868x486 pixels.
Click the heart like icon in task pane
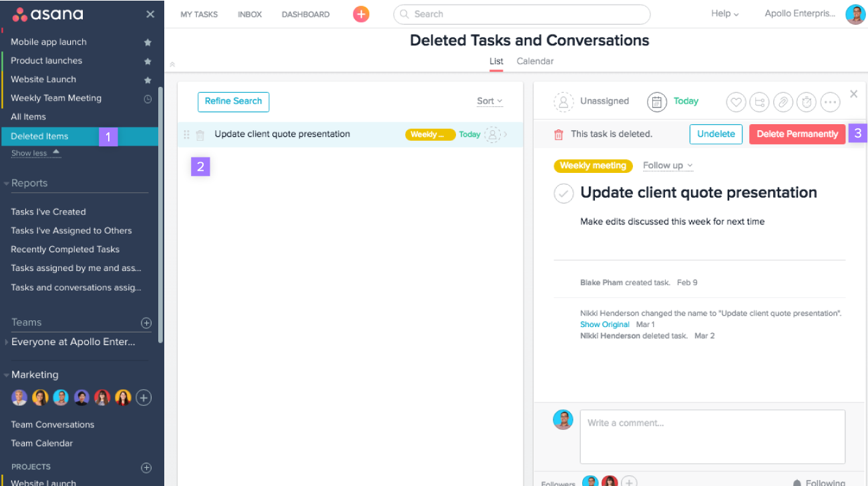pyautogui.click(x=736, y=102)
